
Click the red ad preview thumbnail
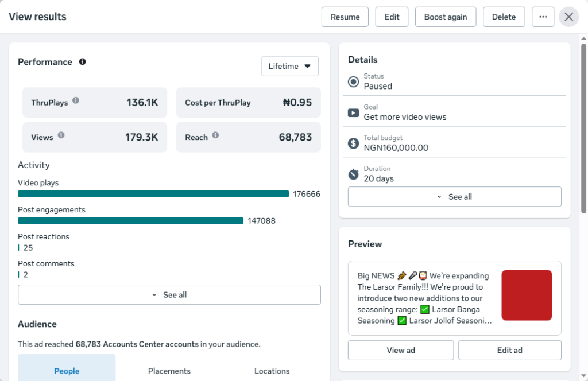527,295
